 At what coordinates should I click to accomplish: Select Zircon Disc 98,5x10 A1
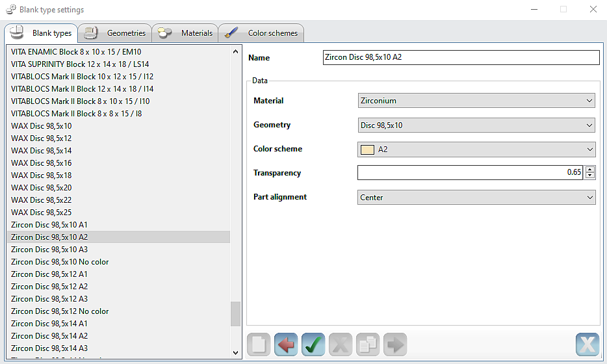tap(118, 225)
